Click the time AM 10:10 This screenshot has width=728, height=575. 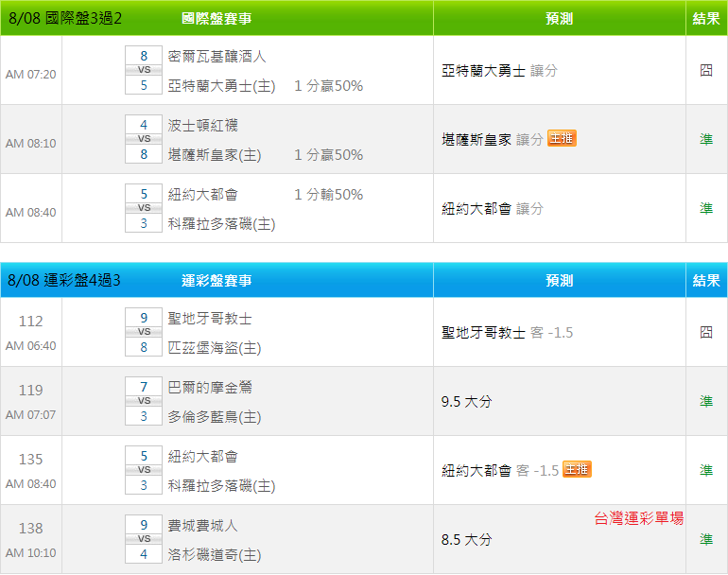[x=30, y=552]
